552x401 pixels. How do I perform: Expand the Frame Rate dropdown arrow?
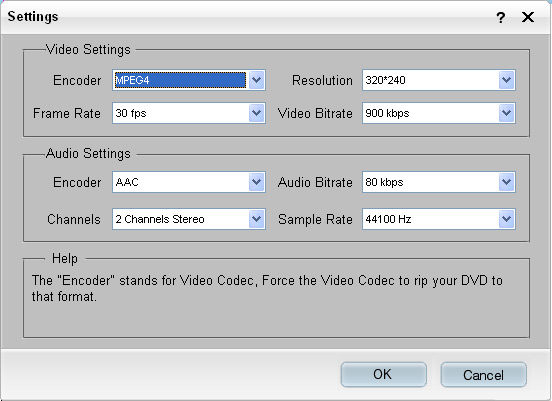click(x=257, y=113)
